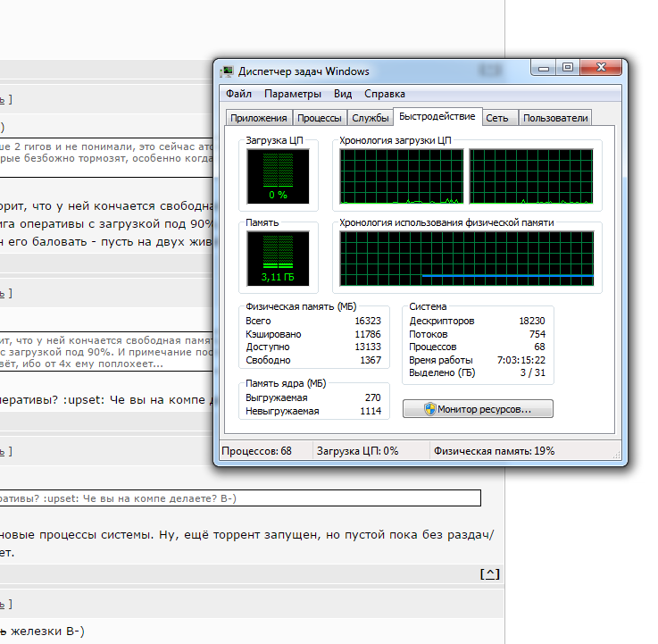Click the Task Manager title bar icon
Image resolution: width=658 pixels, height=644 pixels.
point(228,71)
